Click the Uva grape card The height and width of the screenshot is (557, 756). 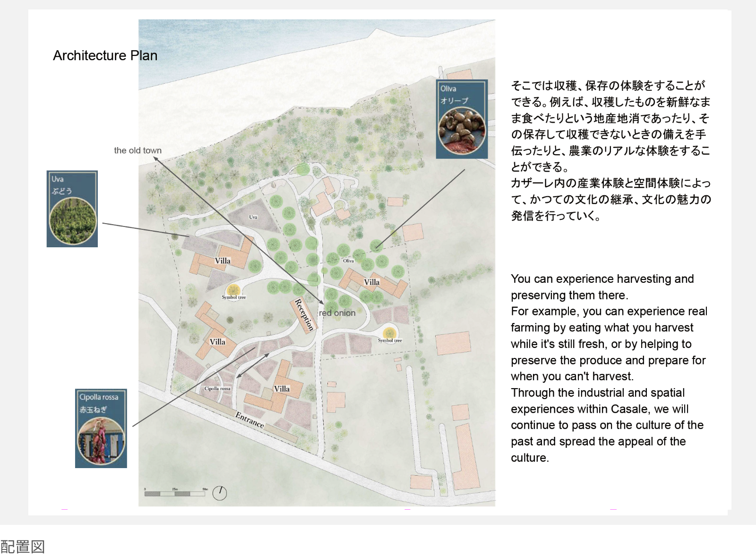[x=72, y=209]
